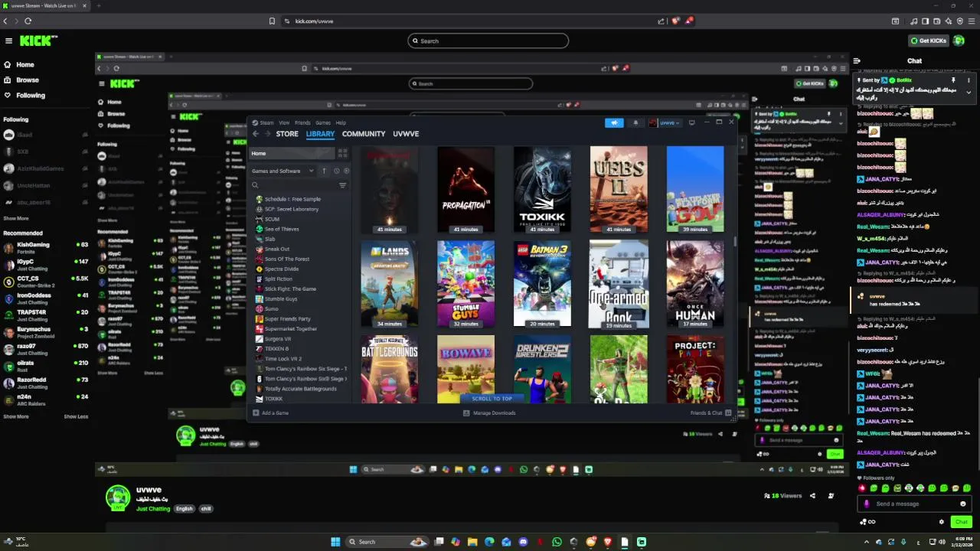980x551 pixels.
Task: Open Browse in the outer Kick sidebar
Action: coord(28,80)
